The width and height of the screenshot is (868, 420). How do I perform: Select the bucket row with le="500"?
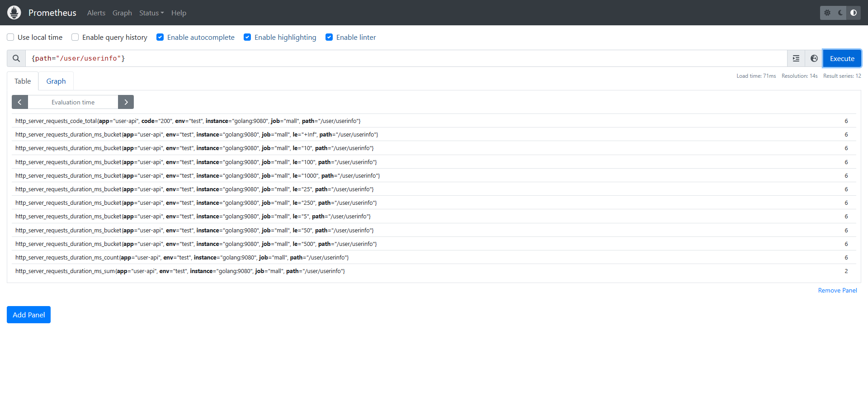(x=434, y=244)
